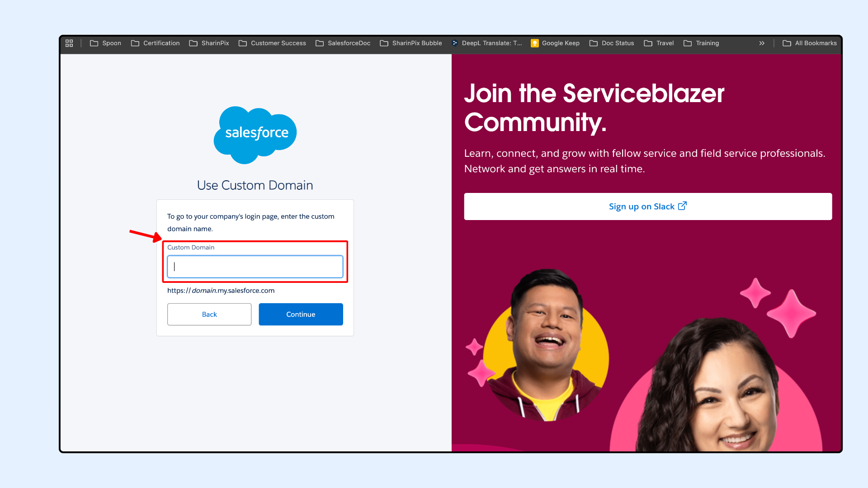Click the DeepL Translate bookmark icon
The height and width of the screenshot is (488, 868).
pyautogui.click(x=455, y=43)
